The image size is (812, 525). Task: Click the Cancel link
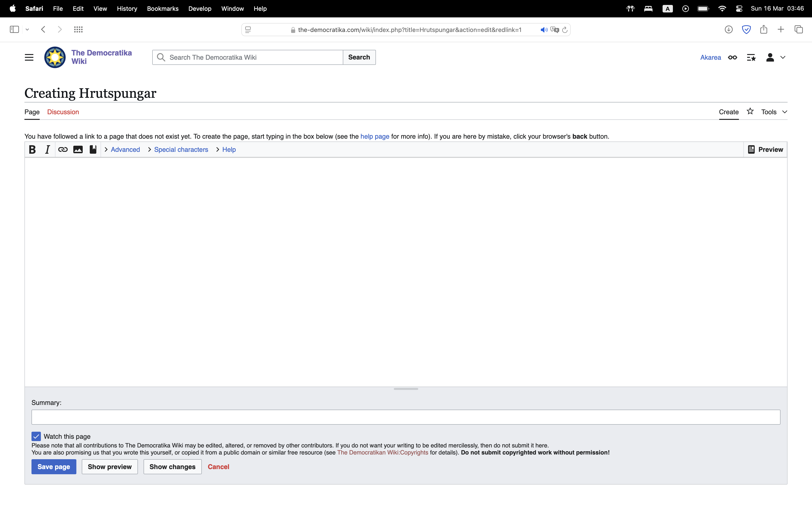tap(219, 467)
